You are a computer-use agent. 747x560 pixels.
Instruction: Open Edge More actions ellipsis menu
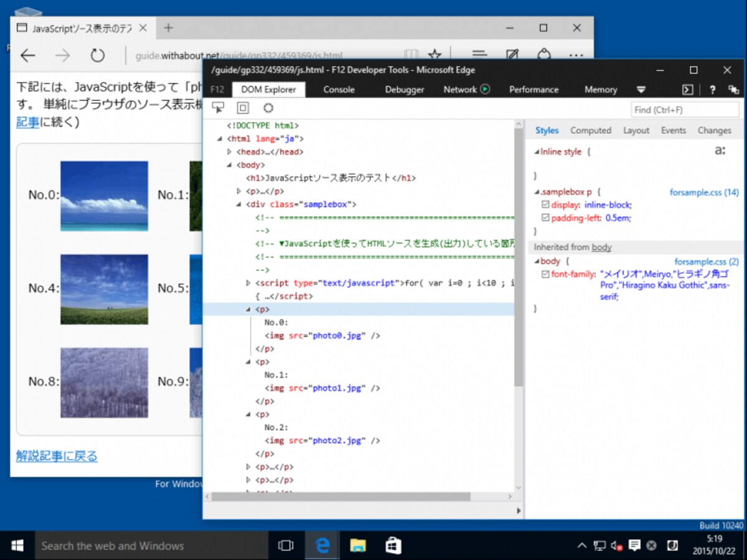pyautogui.click(x=577, y=55)
